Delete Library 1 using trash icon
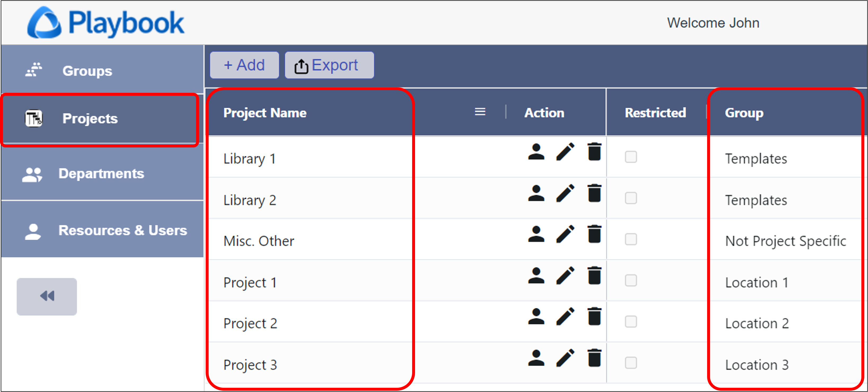This screenshot has height=392, width=868. [594, 152]
